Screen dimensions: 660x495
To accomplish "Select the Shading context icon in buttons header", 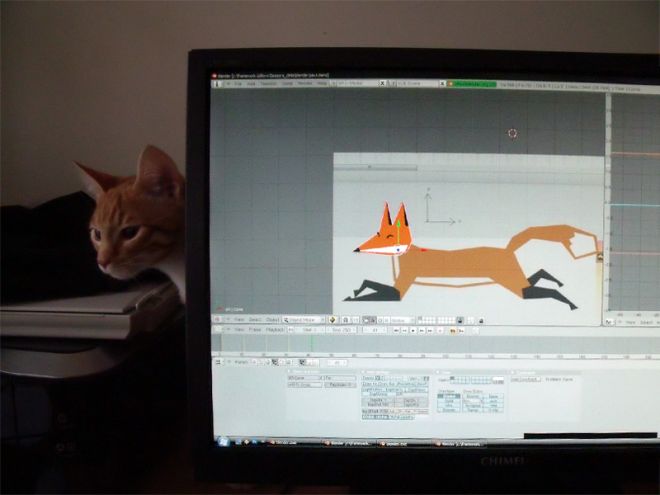I will click(x=268, y=362).
